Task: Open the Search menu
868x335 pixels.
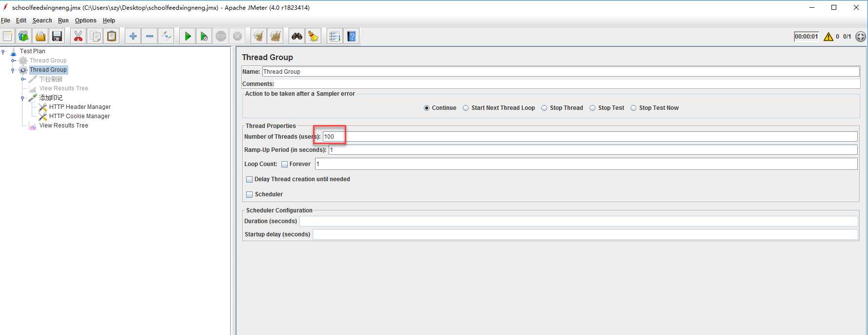Action: pos(42,21)
